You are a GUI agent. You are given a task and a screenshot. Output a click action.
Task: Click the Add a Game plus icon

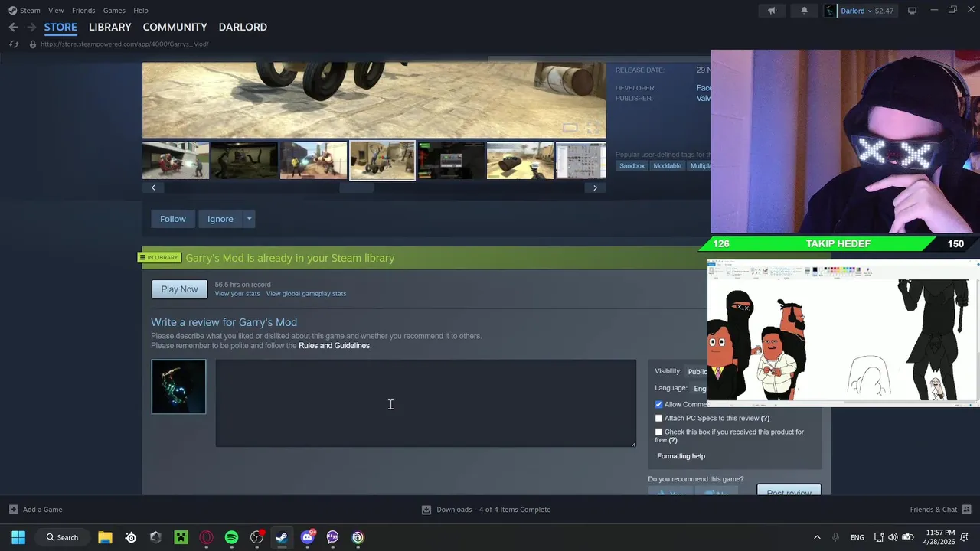coord(14,510)
